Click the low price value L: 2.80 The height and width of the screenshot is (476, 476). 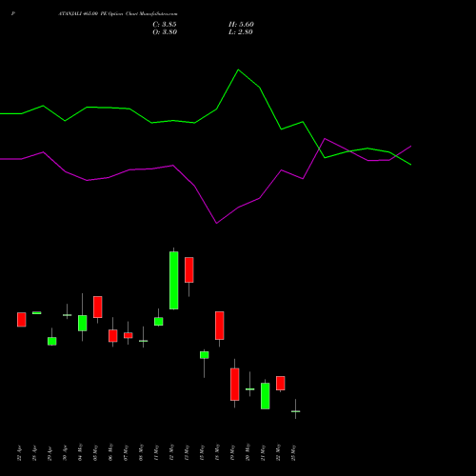(x=241, y=32)
